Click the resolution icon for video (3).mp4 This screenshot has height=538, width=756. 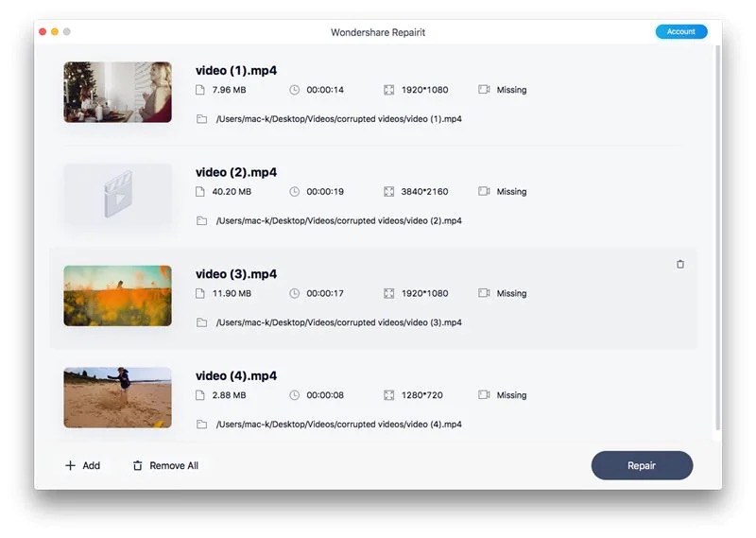point(388,293)
